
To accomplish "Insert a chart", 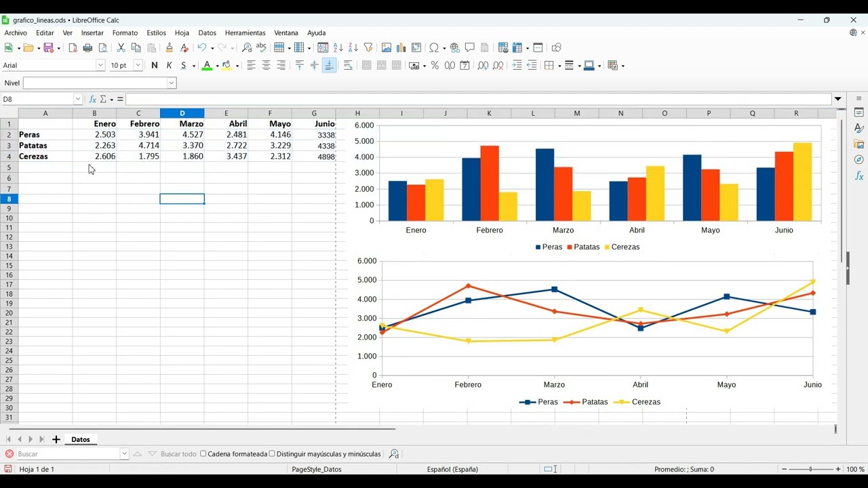I will (401, 47).
